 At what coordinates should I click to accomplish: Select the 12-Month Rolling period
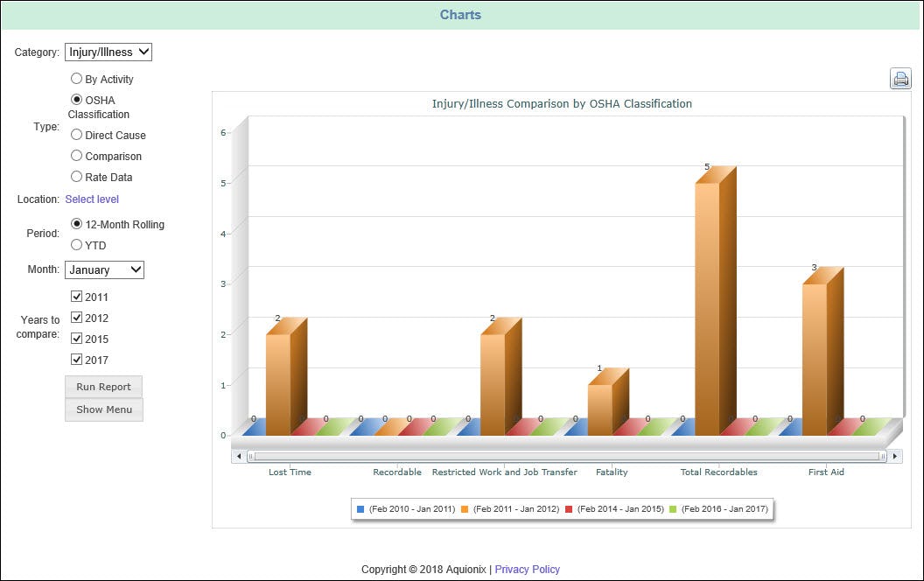77,223
